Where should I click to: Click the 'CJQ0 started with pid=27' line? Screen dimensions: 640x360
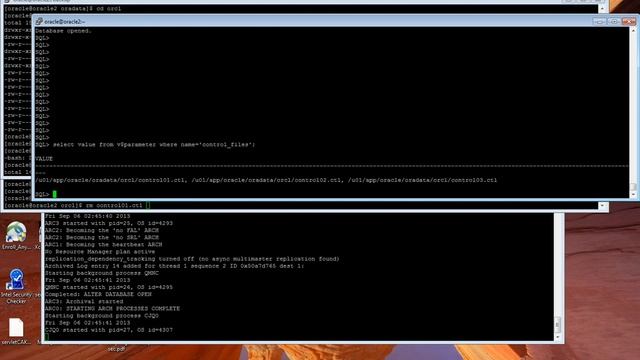tap(109, 330)
